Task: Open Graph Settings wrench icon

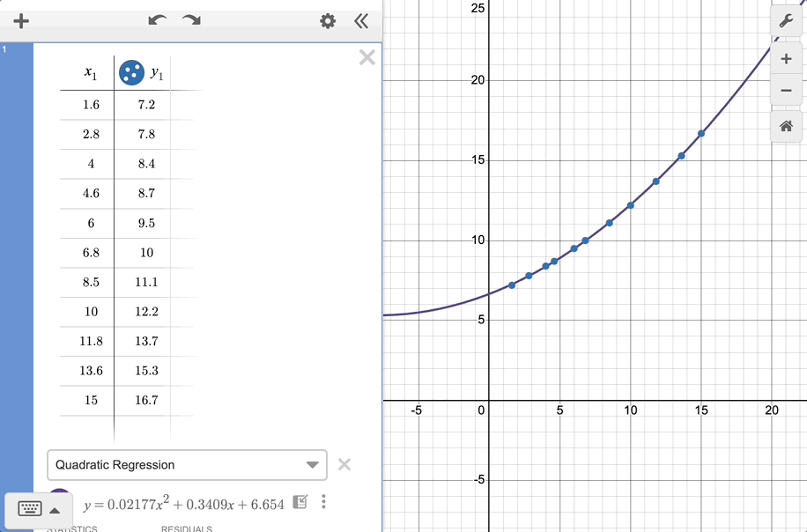Action: (786, 21)
